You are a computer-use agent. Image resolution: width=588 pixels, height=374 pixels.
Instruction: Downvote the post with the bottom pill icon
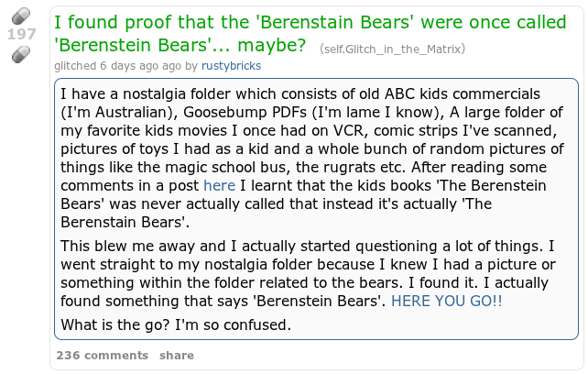pos(19,57)
